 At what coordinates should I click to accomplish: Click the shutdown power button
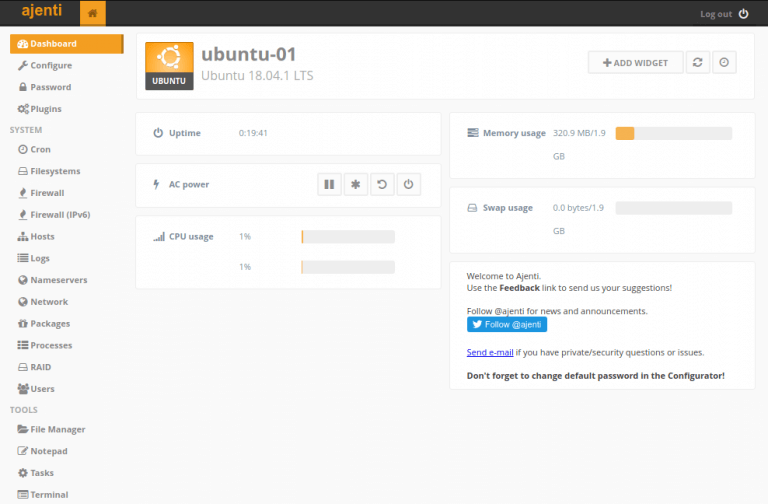(x=408, y=185)
